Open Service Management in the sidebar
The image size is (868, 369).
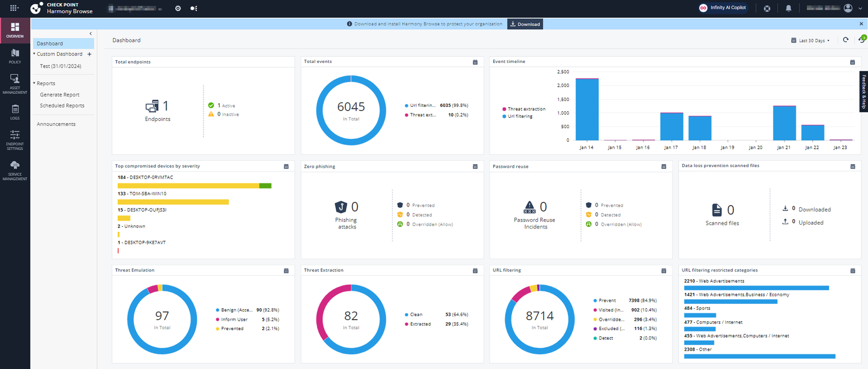coord(15,170)
